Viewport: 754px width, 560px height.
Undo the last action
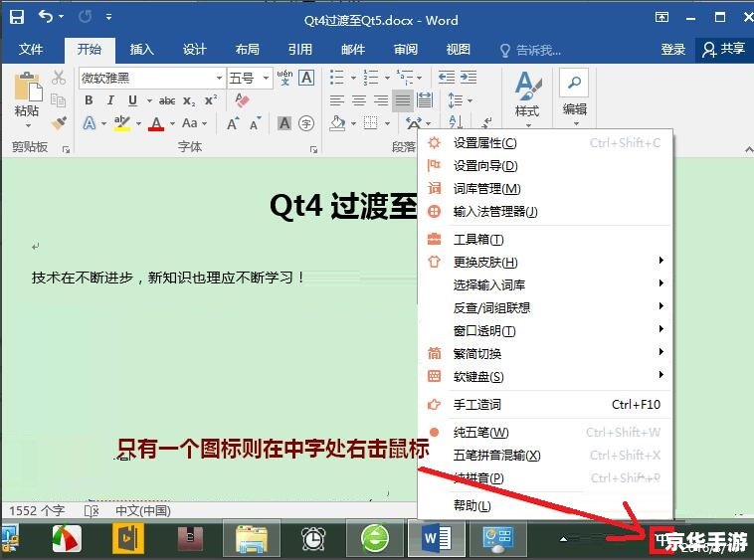(x=46, y=17)
